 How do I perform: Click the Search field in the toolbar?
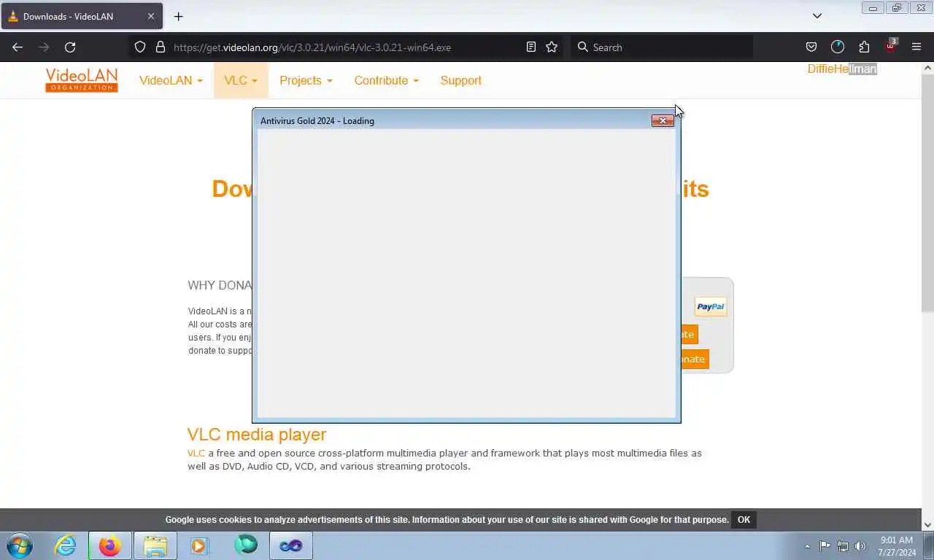click(x=662, y=47)
